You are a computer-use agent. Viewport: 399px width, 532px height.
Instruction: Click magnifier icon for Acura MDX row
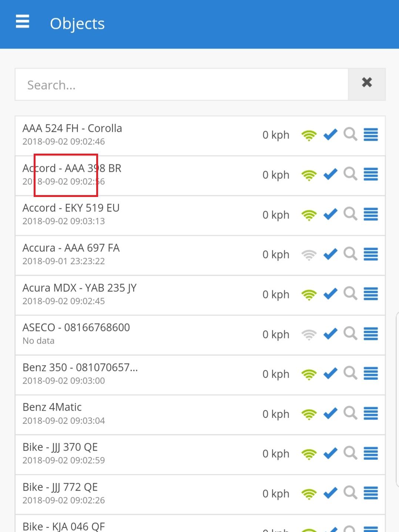[350, 294]
